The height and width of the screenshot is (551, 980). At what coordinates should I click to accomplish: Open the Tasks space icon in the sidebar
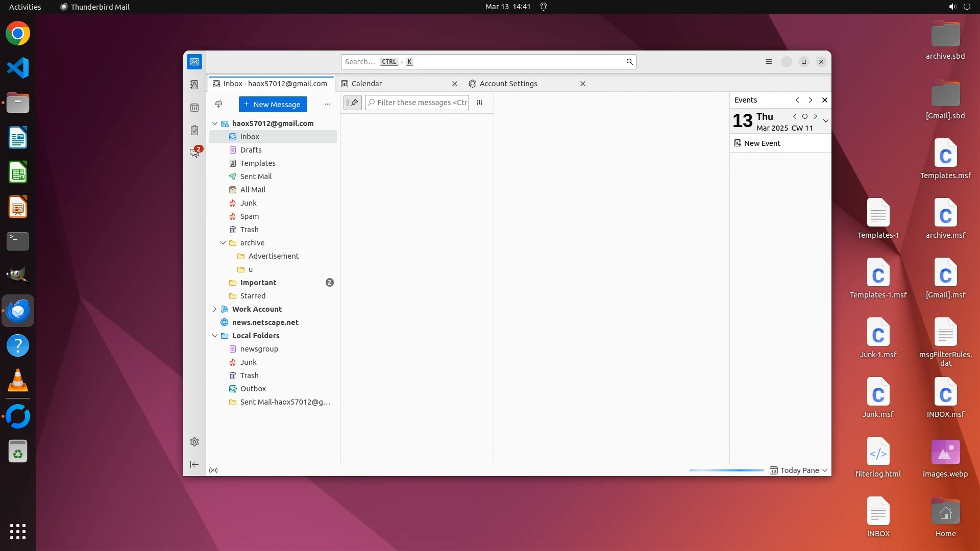(x=194, y=131)
